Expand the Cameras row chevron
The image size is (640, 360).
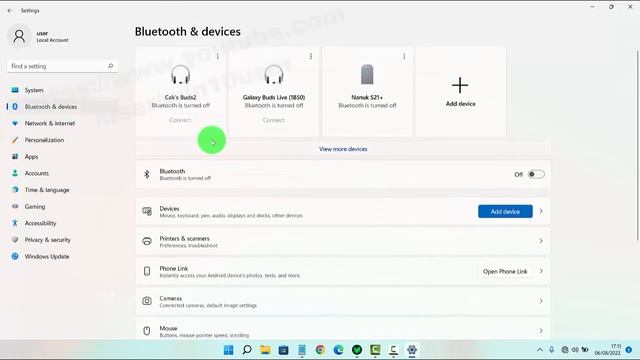tap(541, 301)
